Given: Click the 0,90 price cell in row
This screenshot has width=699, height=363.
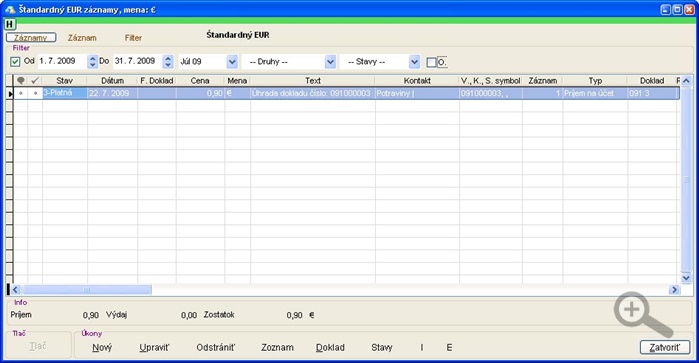Looking at the screenshot, I should click(201, 93).
